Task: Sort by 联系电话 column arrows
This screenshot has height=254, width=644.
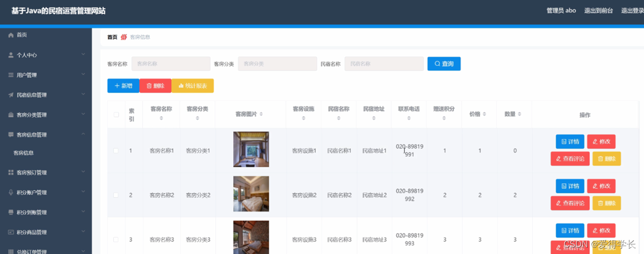Action: [x=409, y=118]
